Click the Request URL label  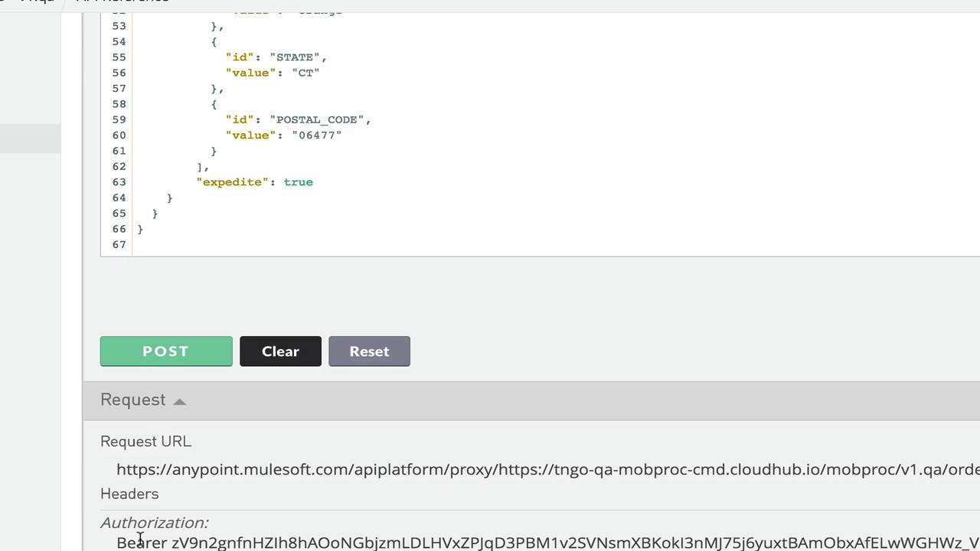(x=145, y=442)
